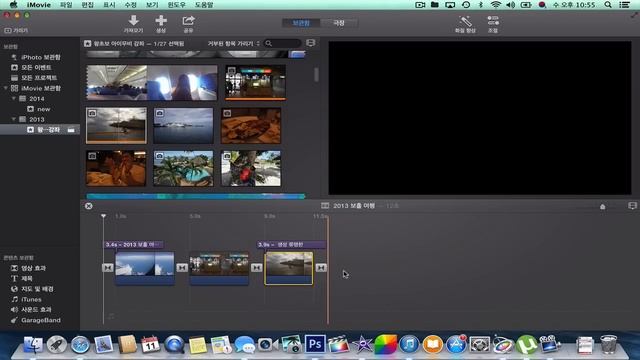Screen dimensions: 640x360
Task: Select the third yellow-outlined clip in timeline
Action: coord(289,268)
